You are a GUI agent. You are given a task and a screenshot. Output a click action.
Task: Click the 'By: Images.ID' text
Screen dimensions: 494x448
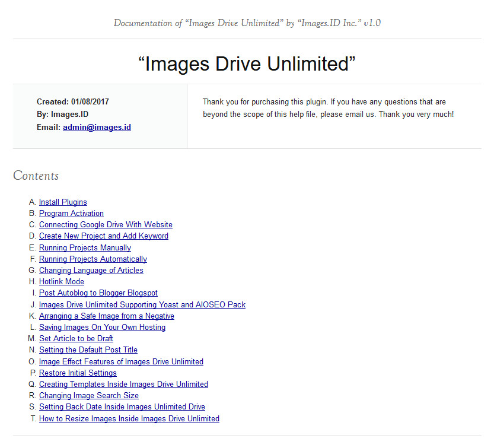(62, 115)
